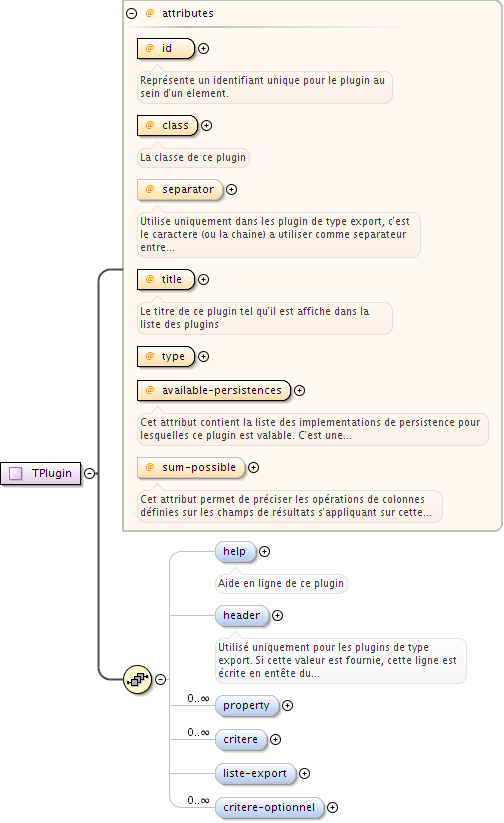The width and height of the screenshot is (504, 823).
Task: Expand the title attribute
Action: [204, 279]
